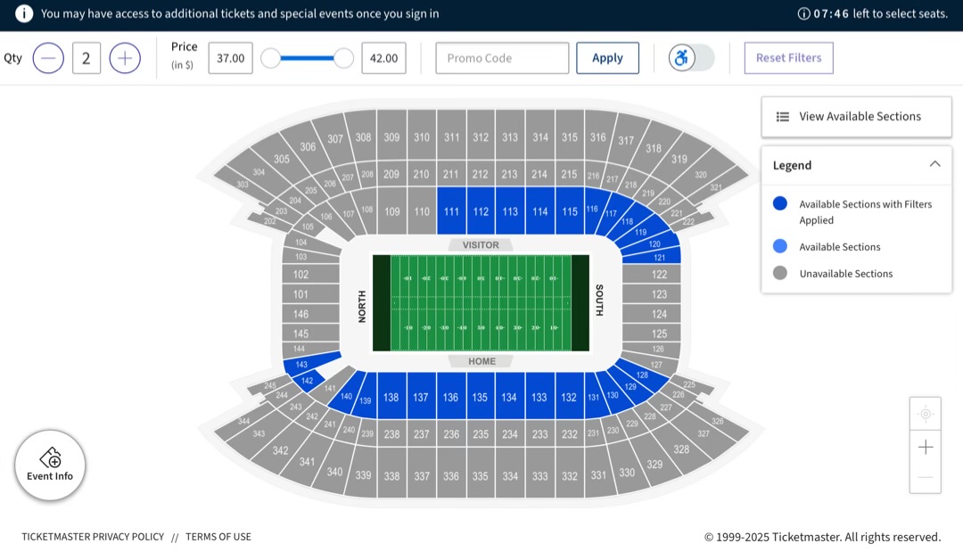Click the maximum price field showing 42.00
Screen dimensions: 963x560
coord(383,59)
